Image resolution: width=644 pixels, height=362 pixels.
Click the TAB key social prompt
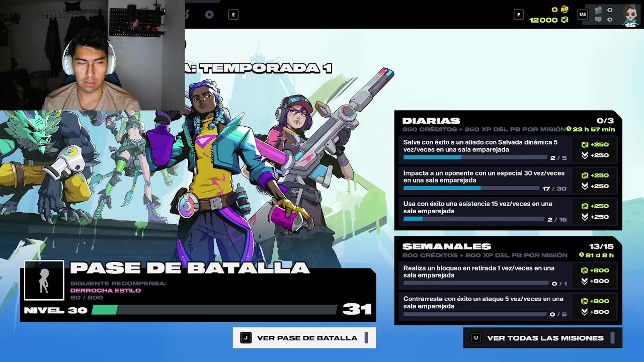coord(583,15)
